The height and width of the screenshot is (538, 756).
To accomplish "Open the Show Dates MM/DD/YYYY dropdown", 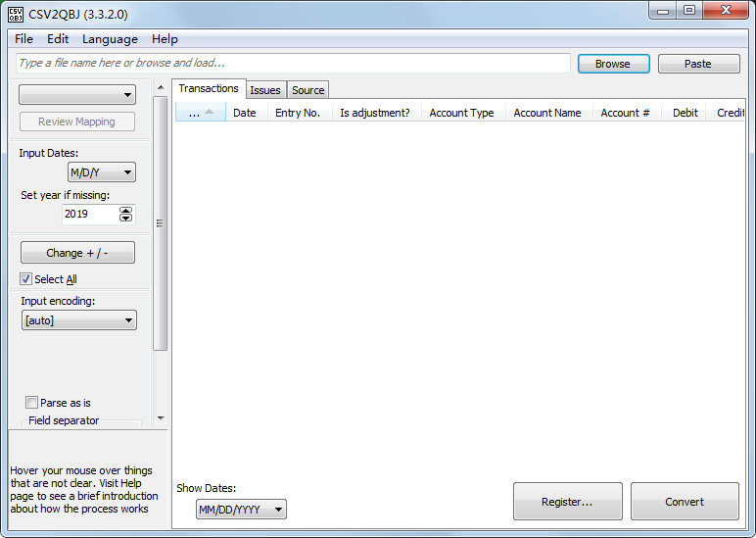I will coord(241,510).
